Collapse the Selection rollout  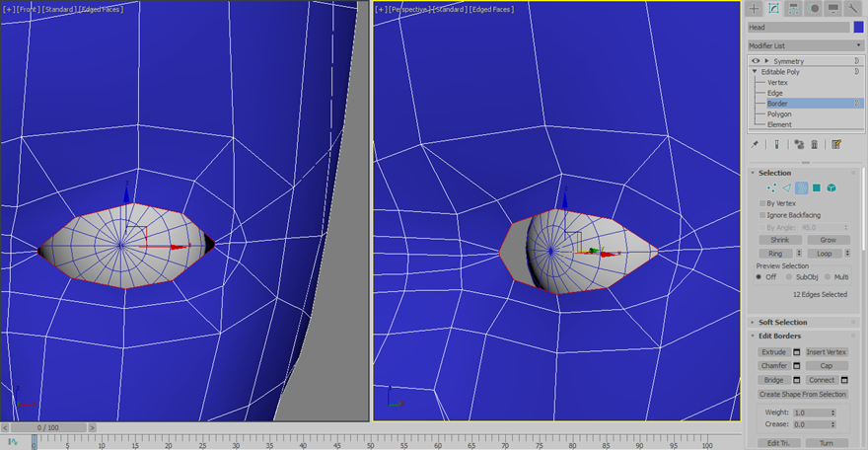[x=753, y=174]
